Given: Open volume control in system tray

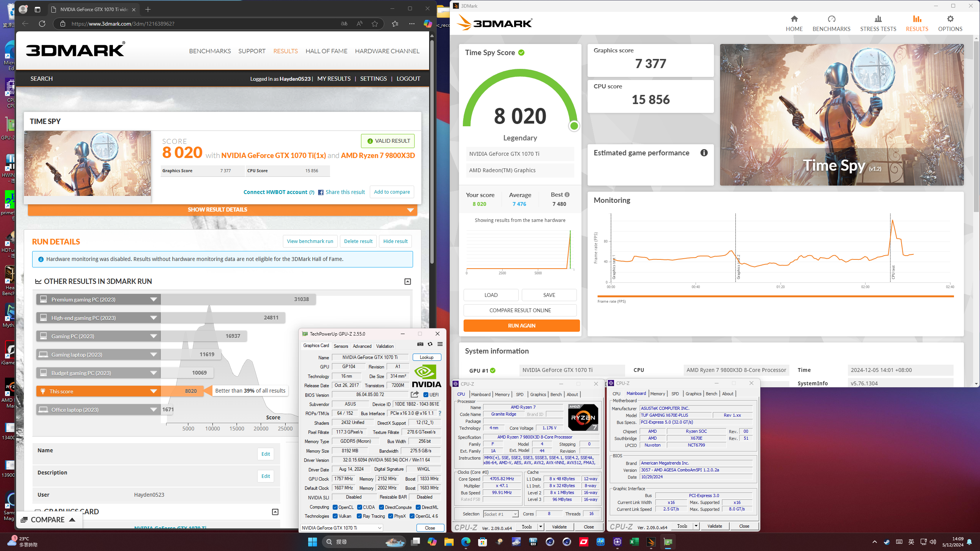Looking at the screenshot, I should (933, 542).
